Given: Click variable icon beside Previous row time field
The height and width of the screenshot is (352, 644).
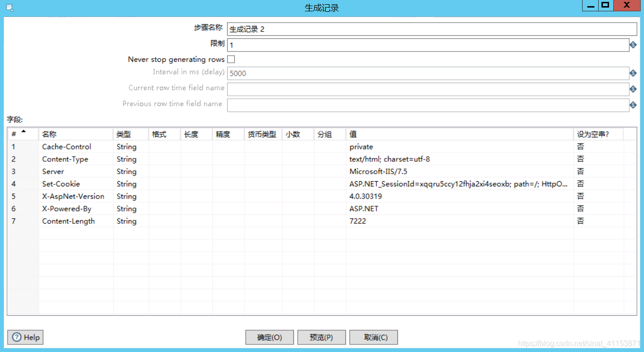Looking at the screenshot, I should point(633,105).
